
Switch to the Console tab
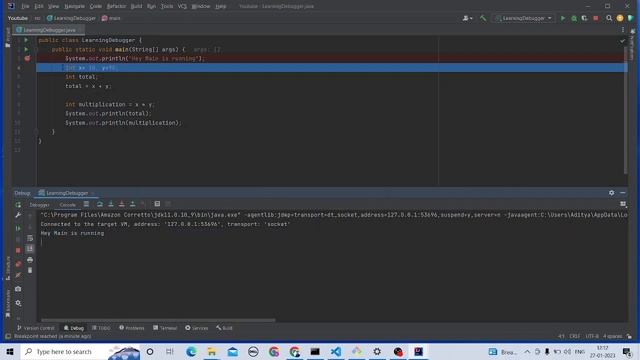pos(67,204)
